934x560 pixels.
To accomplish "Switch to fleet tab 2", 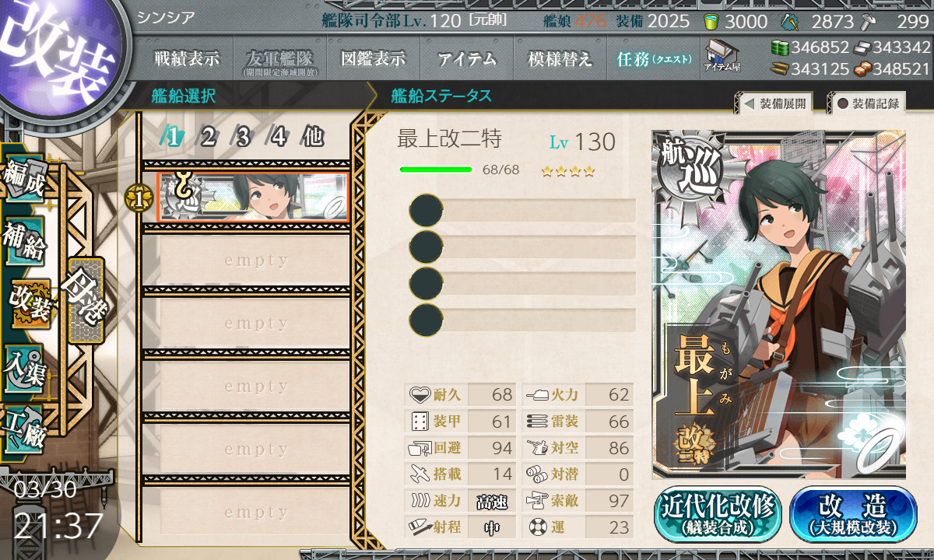I will (208, 137).
